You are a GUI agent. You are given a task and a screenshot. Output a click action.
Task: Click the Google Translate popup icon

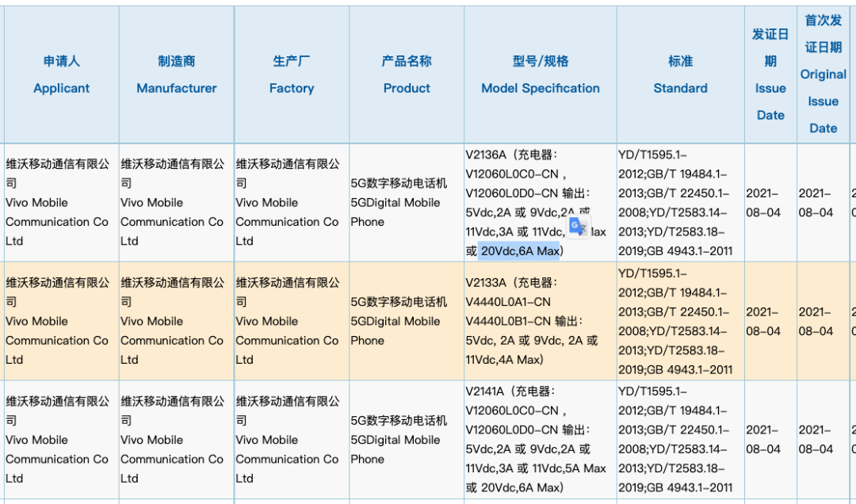coord(579,227)
